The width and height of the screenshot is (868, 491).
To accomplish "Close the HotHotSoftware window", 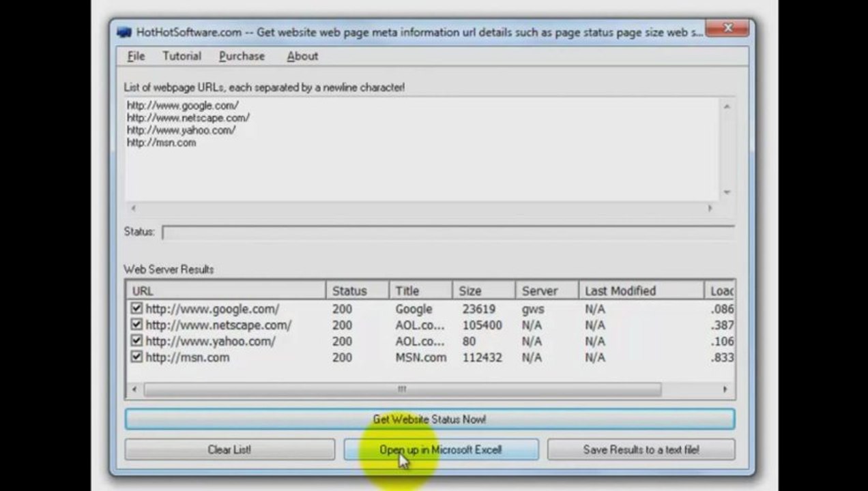I will tap(727, 29).
